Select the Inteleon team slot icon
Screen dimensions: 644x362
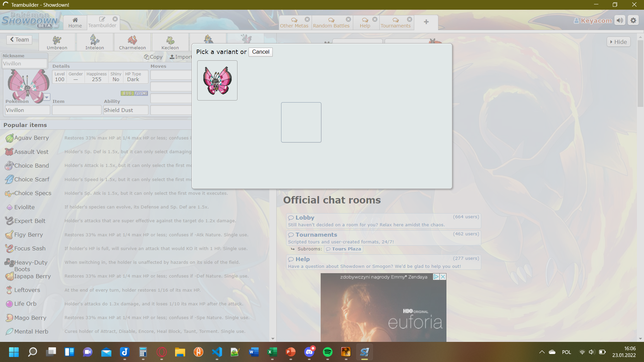[95, 42]
